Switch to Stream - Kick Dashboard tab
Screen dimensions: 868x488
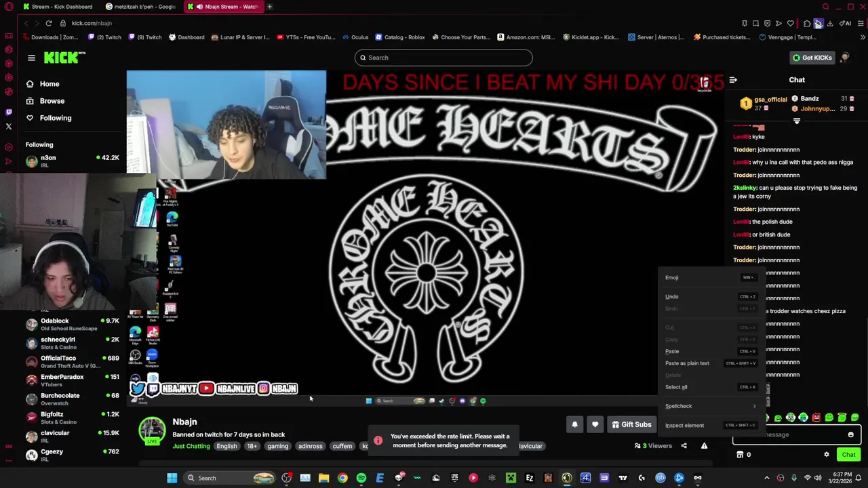click(58, 7)
